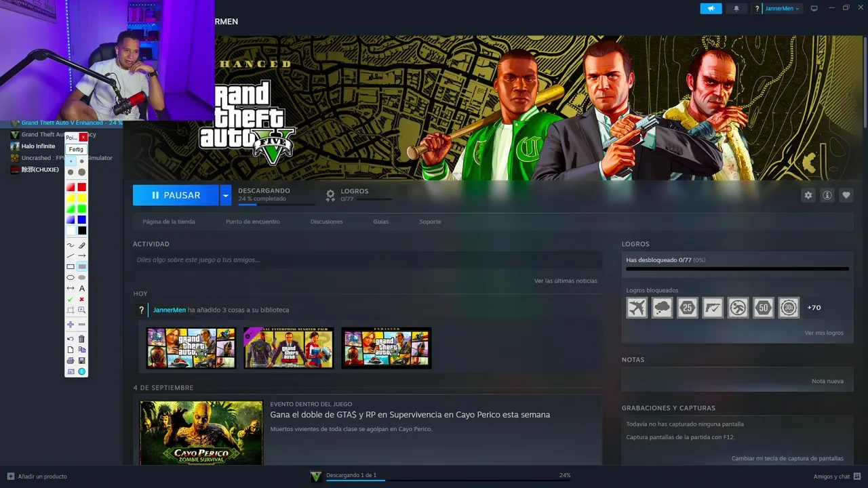Open the notifications bell
Viewport: 868px width, 488px height.
pyautogui.click(x=736, y=8)
